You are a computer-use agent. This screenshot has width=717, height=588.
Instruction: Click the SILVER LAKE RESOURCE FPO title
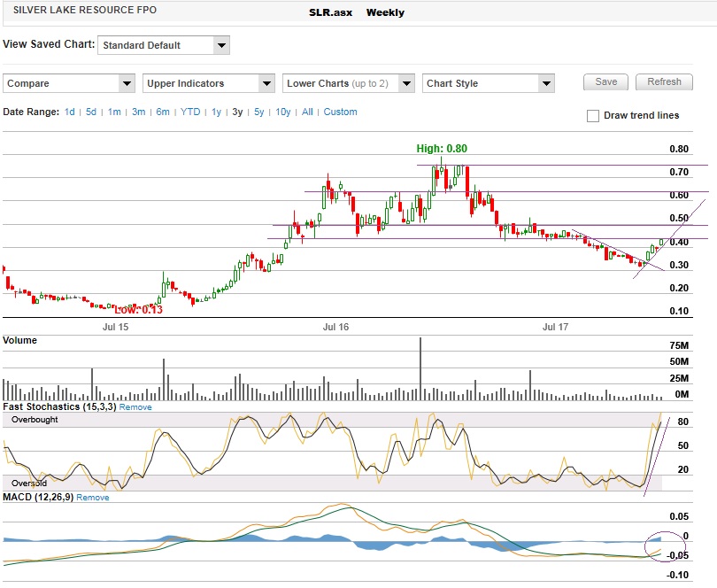pos(85,10)
